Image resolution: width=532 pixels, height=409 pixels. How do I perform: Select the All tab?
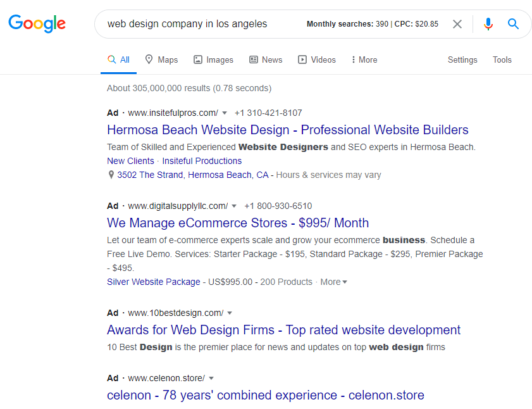[118, 60]
